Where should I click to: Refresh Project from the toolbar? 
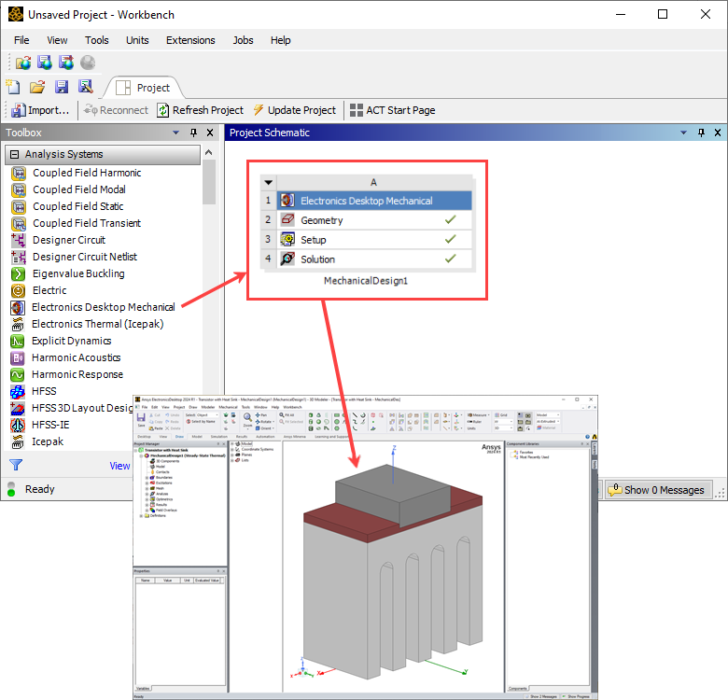(200, 110)
